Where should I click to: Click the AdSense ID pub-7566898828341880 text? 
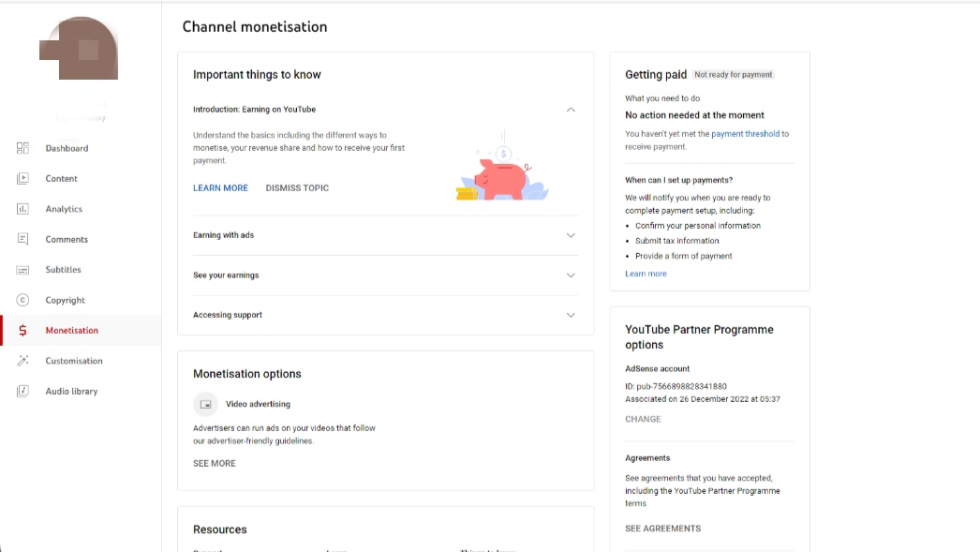[676, 386]
